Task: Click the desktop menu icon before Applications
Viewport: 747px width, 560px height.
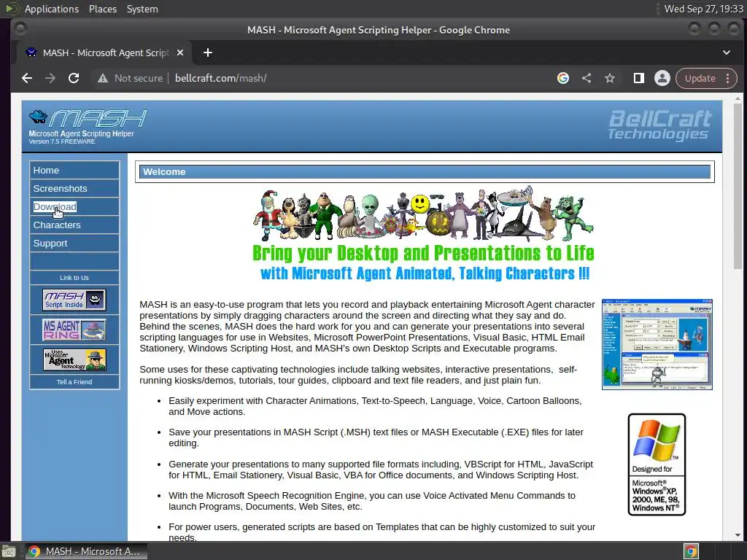Action: pyautogui.click(x=12, y=9)
